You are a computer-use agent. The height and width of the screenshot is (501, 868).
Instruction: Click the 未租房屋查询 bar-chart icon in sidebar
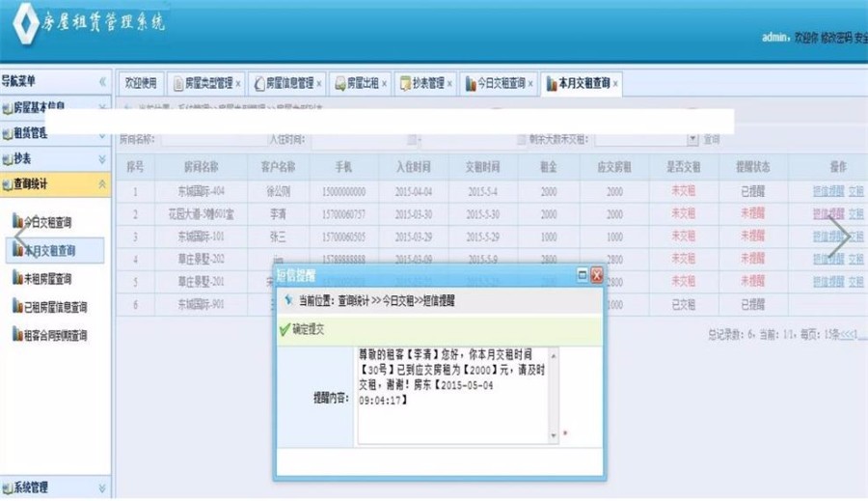coord(17,278)
